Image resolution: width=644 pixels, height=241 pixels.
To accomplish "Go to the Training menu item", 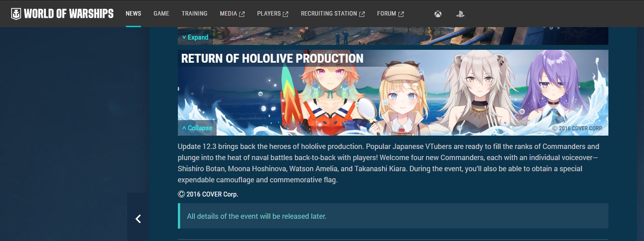I will click(194, 13).
